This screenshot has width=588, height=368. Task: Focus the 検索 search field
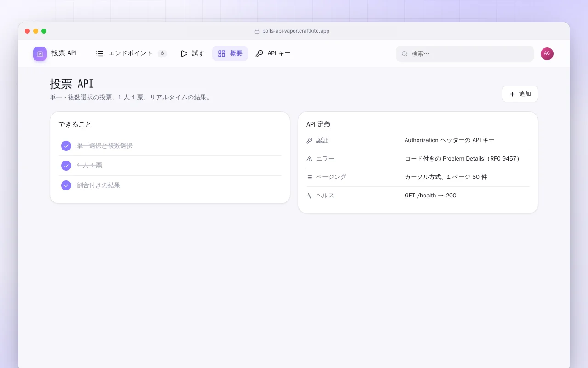465,54
